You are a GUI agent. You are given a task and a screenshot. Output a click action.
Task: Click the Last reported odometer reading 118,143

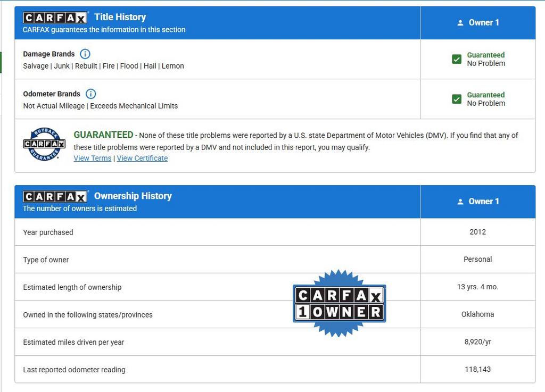tap(477, 369)
